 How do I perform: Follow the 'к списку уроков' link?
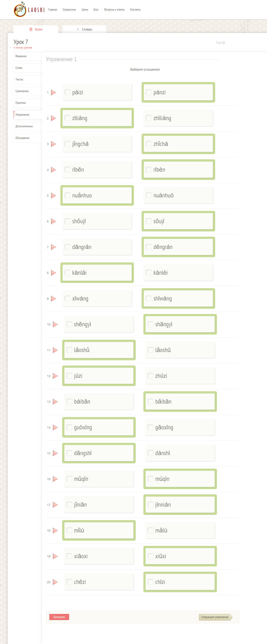(x=23, y=48)
